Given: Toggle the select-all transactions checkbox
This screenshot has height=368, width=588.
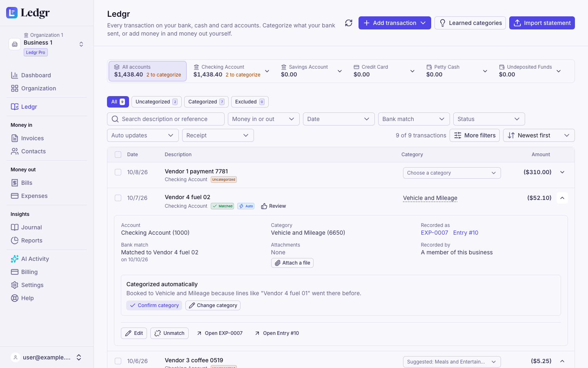Looking at the screenshot, I should [118, 155].
